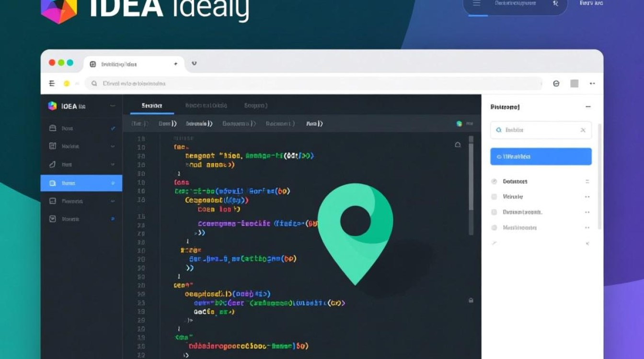Click the blue magnifier icon in the panel search

click(x=499, y=130)
